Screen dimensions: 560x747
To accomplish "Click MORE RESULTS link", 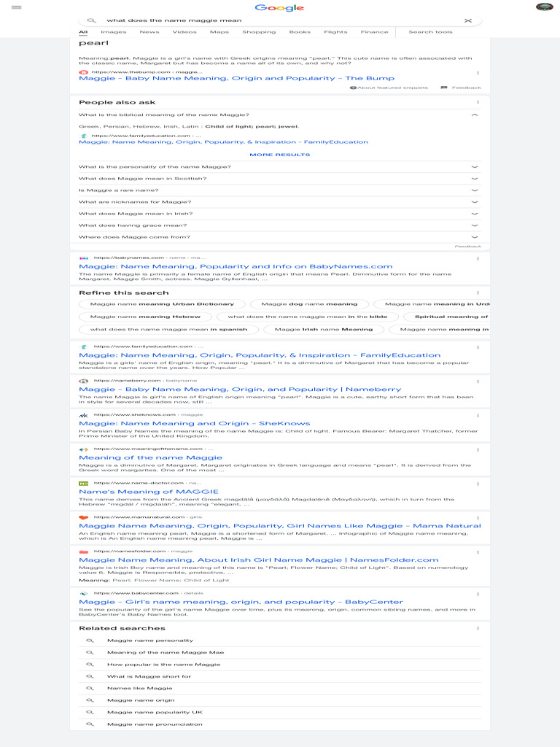I will 280,155.
